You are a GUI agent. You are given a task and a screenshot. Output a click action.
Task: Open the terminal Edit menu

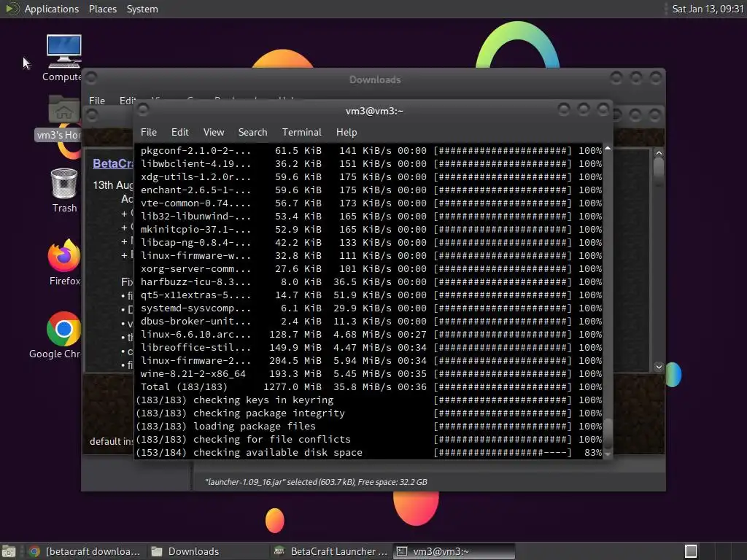click(x=180, y=133)
